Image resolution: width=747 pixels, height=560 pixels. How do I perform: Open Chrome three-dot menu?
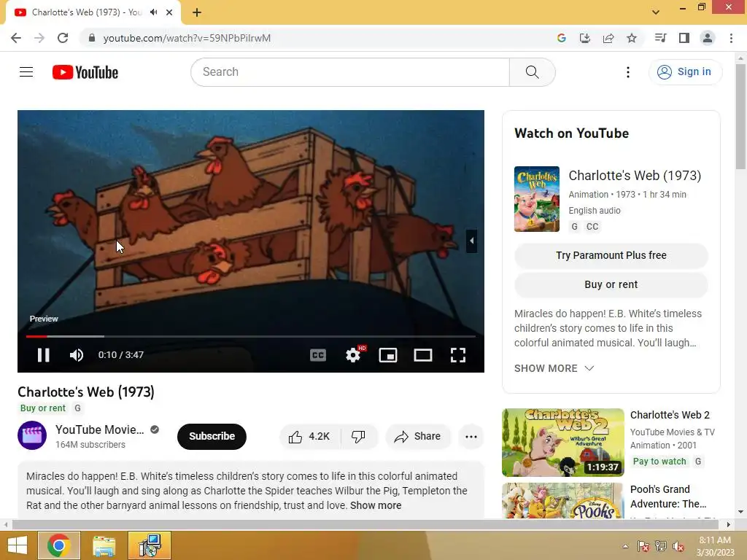731,38
